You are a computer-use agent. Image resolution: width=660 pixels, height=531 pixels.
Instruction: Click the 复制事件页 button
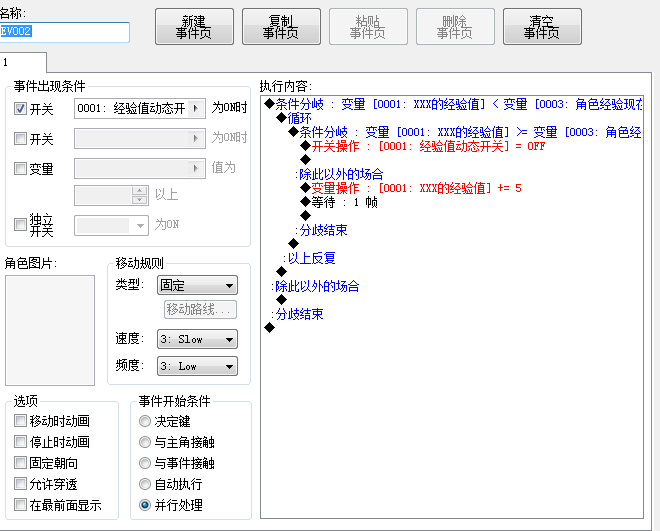[x=281, y=27]
